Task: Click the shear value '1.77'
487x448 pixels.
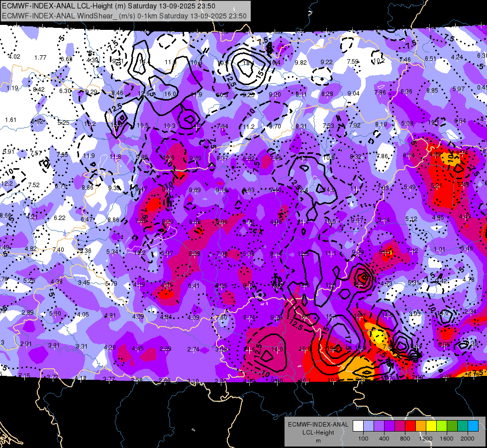Action: pos(40,58)
